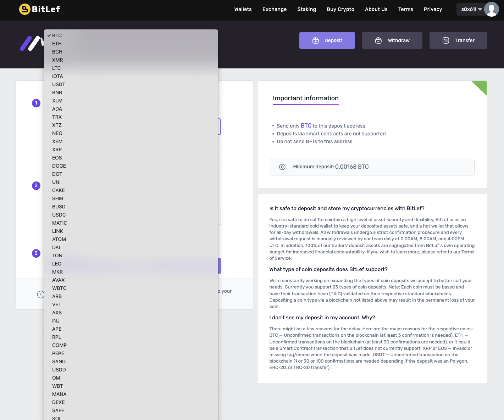Click the wallet icon inside the Deposit button
504x420 pixels.
tap(316, 40)
